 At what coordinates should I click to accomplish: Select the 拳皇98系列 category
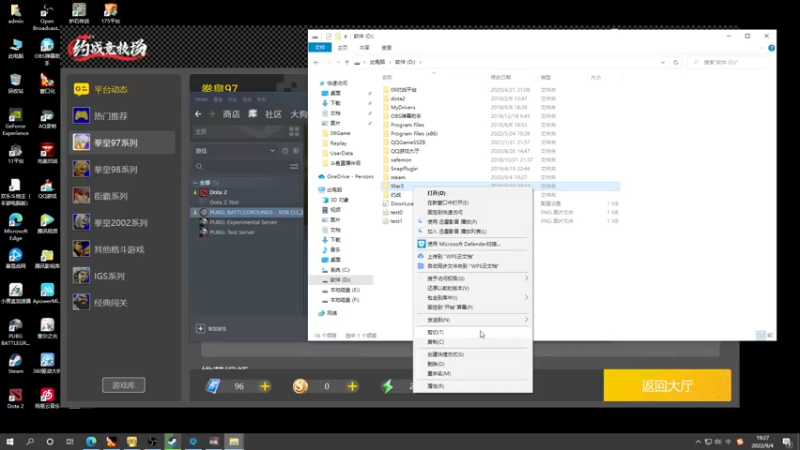122,169
